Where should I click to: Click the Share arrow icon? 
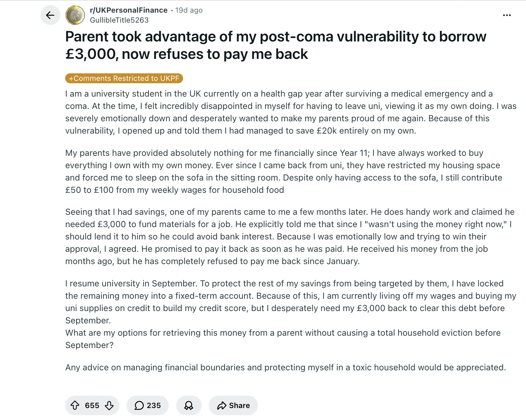[222, 406]
